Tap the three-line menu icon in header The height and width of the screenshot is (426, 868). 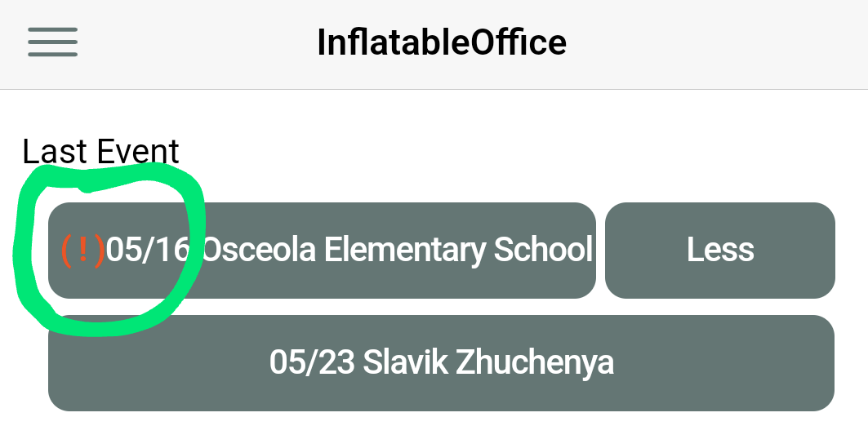52,42
